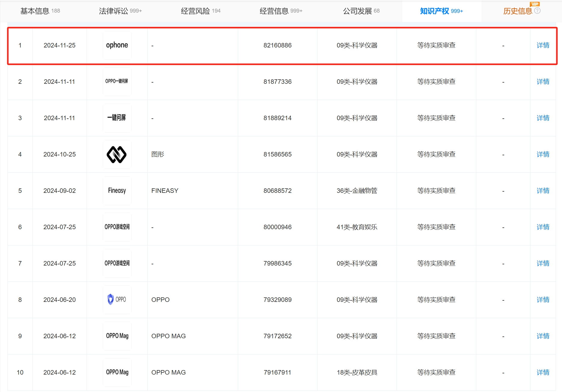Select registration number 81889214
Image resolution: width=562 pixels, height=392 pixels.
pos(278,118)
